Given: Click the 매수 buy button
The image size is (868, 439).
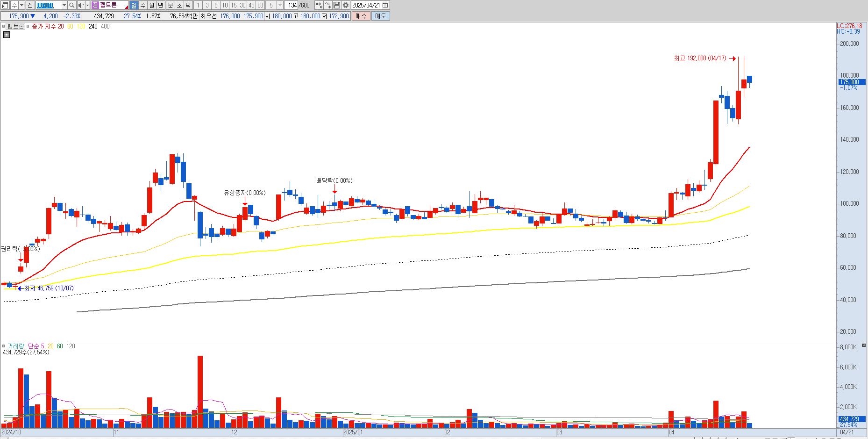Looking at the screenshot, I should tap(361, 16).
